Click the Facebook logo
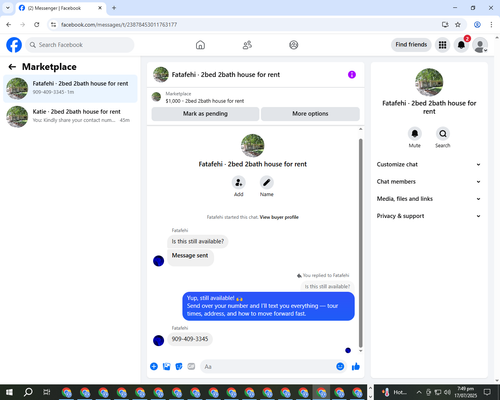 pos(14,45)
